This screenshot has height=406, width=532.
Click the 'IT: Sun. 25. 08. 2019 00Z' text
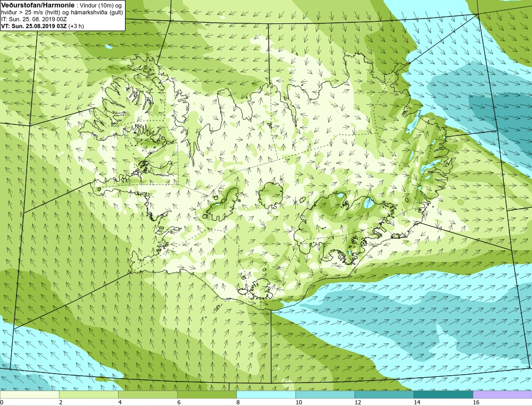point(34,19)
